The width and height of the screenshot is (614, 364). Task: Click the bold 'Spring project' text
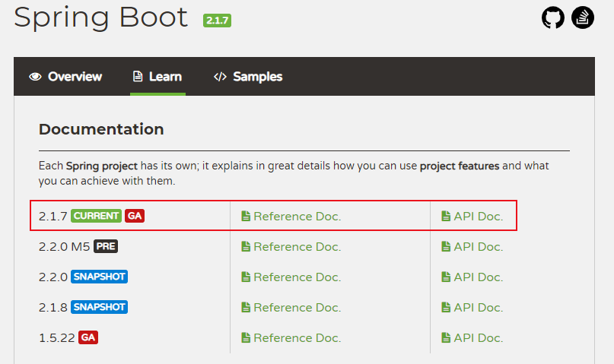[102, 166]
